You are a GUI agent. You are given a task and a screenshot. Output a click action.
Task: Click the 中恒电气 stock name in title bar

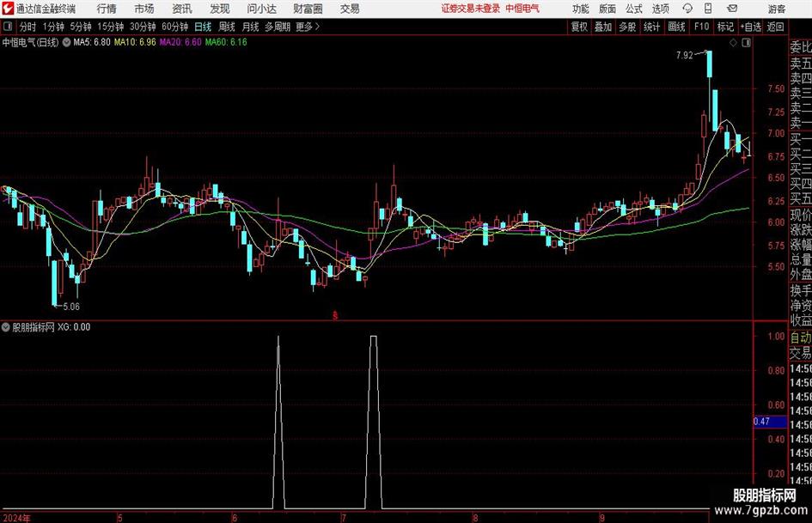[x=522, y=9]
